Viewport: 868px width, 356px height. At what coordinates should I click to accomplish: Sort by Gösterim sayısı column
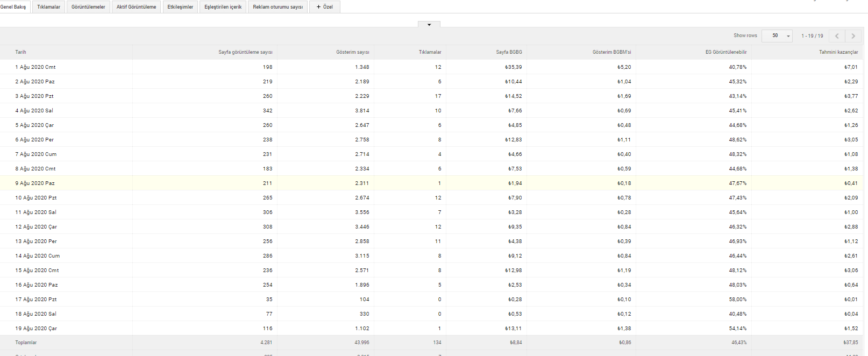pos(353,52)
